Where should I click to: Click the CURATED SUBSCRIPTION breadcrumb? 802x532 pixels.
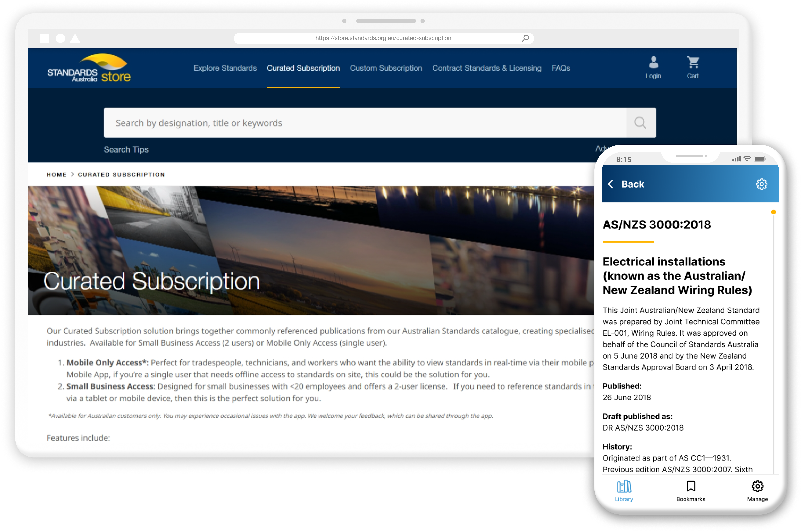click(121, 175)
